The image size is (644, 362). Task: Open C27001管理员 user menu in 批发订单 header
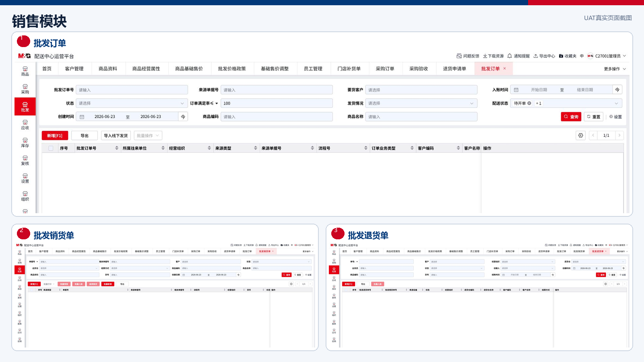[607, 56]
